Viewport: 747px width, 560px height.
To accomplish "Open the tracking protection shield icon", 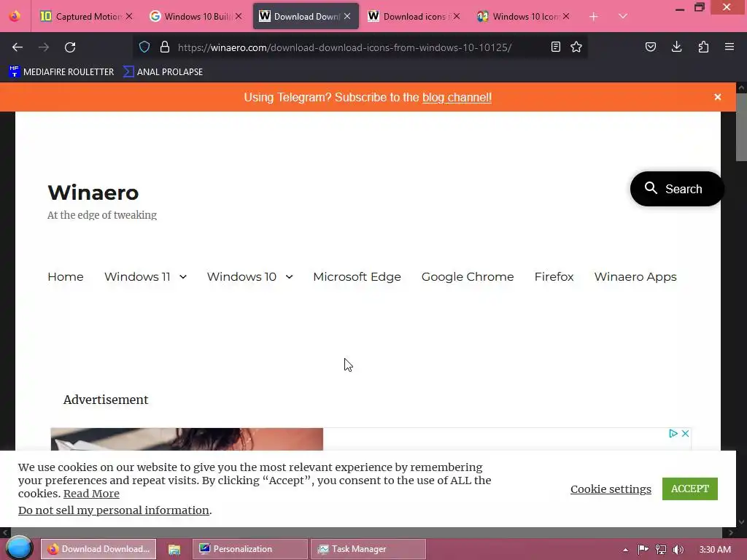I will [144, 47].
